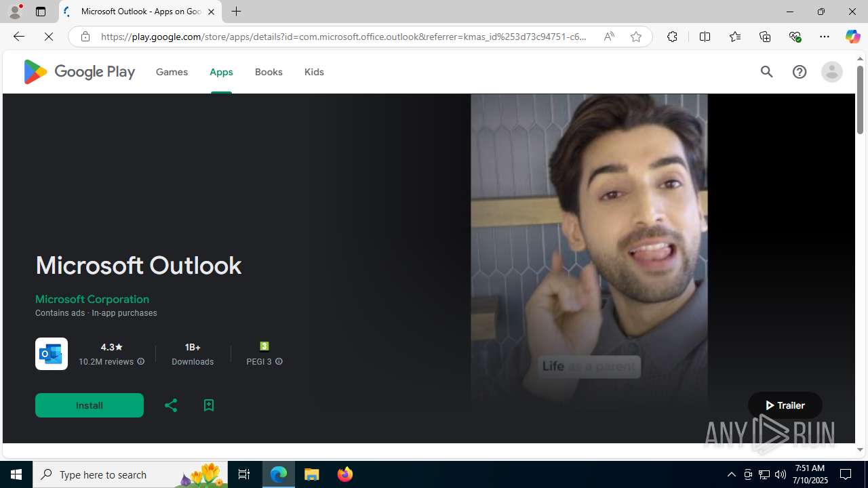Click the Microsoft Outlook app icon
This screenshot has width=868, height=488.
pyautogui.click(x=52, y=354)
